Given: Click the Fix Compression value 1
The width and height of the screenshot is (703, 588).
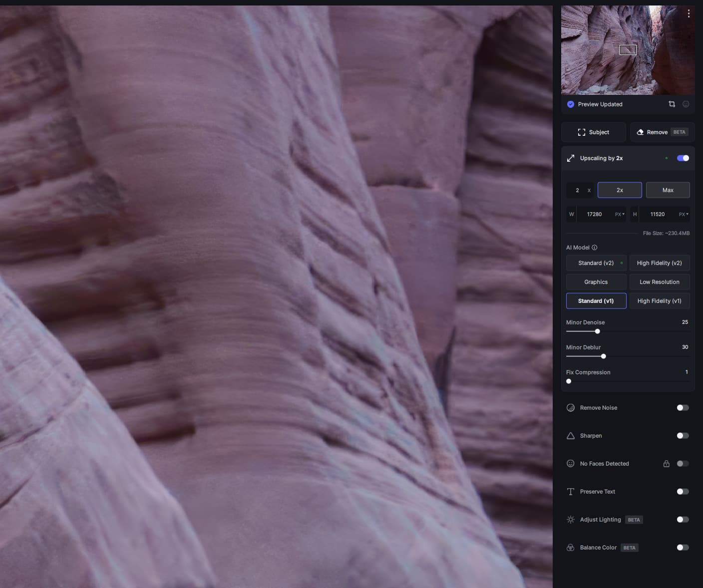Looking at the screenshot, I should [x=687, y=372].
